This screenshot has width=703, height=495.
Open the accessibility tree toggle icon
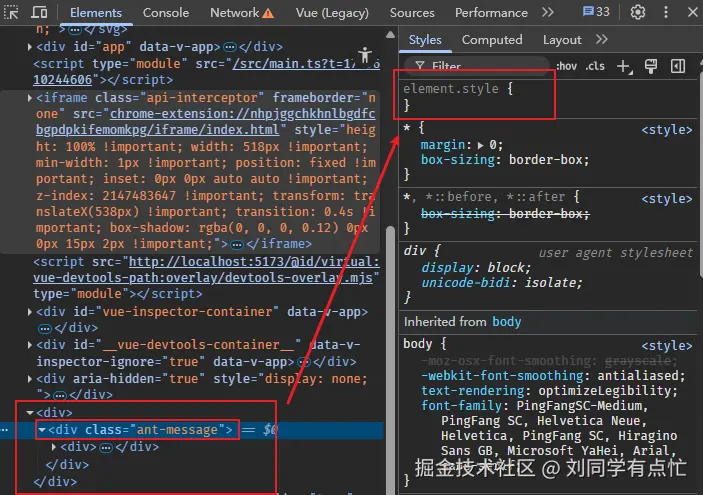coord(365,55)
